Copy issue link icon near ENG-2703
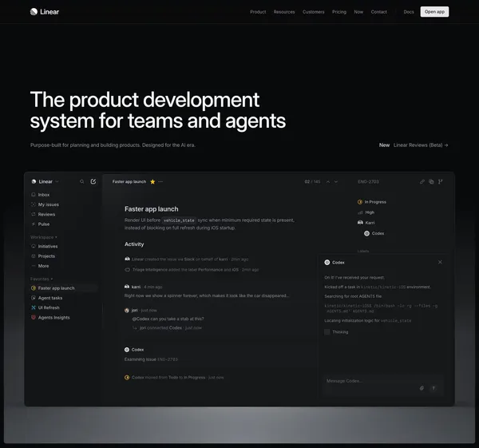The height and width of the screenshot is (448, 479). pos(422,181)
